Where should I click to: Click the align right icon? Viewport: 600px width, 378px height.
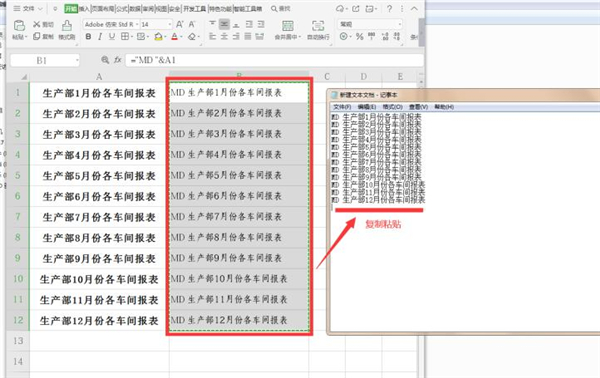tap(236, 36)
